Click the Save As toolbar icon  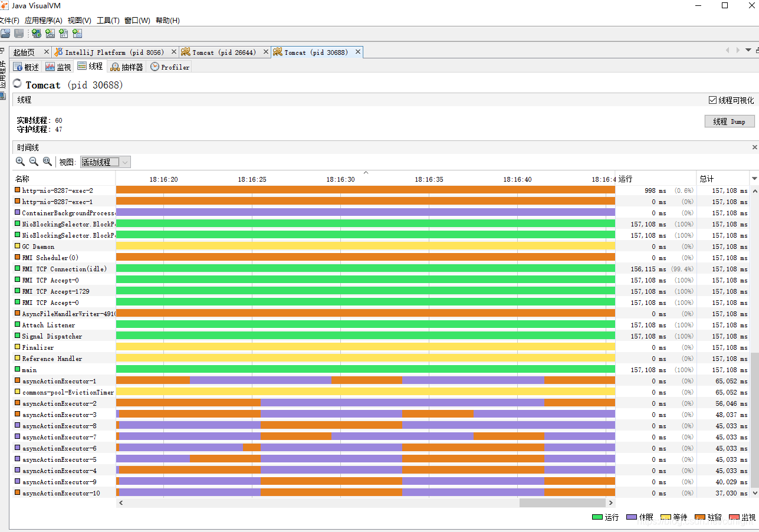pos(19,34)
